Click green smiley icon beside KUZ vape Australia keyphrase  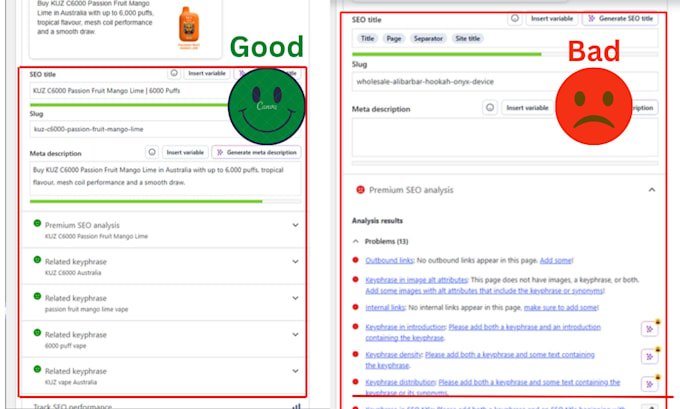(37, 369)
